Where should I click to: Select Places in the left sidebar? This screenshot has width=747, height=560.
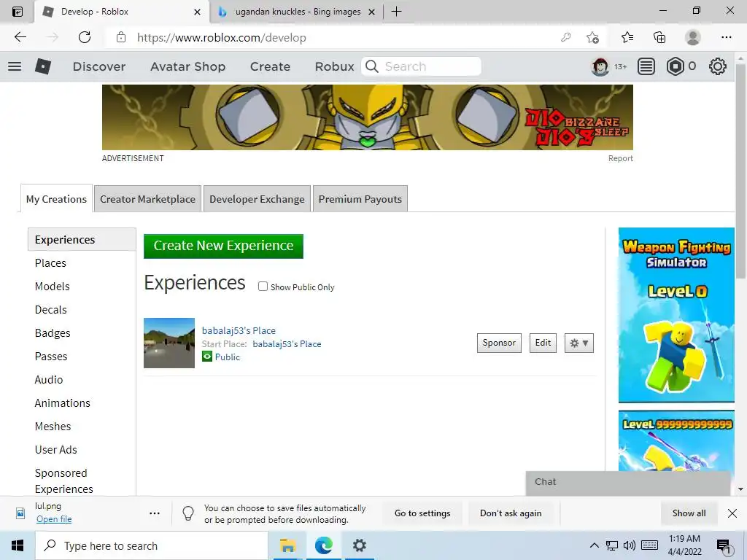(x=50, y=262)
